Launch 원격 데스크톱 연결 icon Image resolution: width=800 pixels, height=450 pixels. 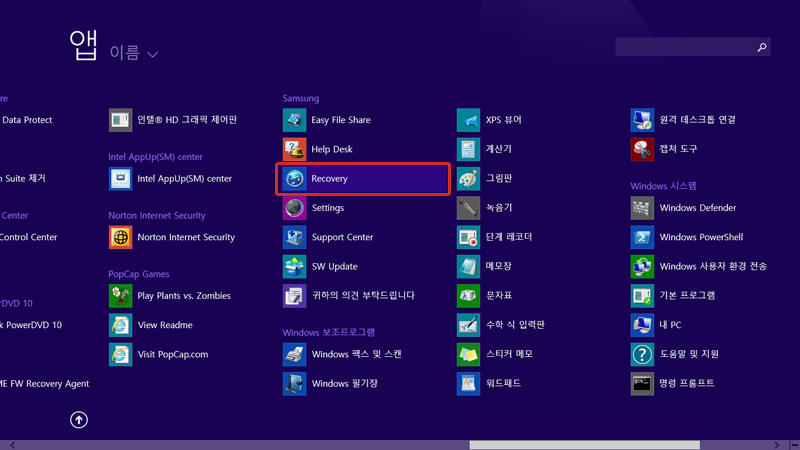(642, 120)
